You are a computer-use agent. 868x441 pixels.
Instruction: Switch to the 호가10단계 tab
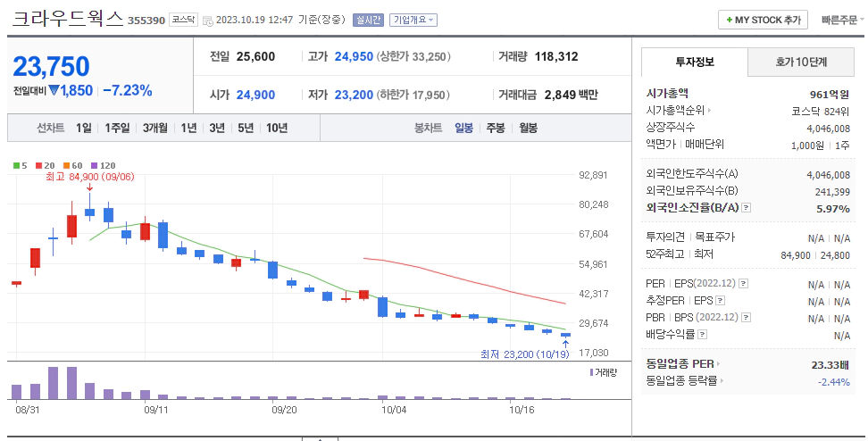pos(801,62)
